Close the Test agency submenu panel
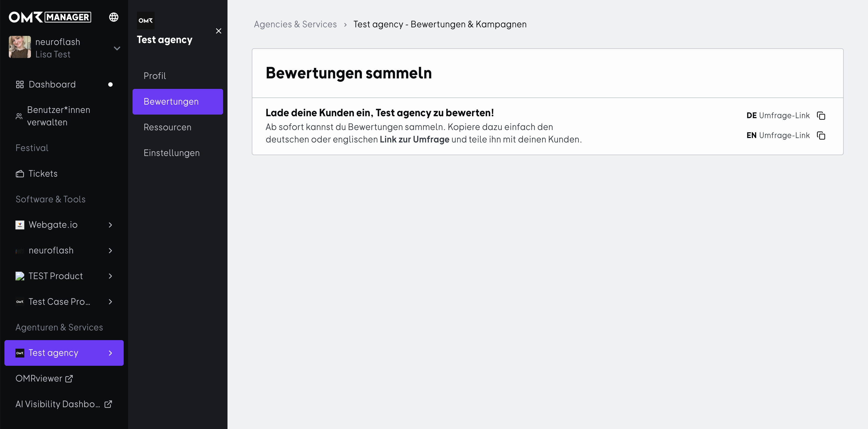This screenshot has width=868, height=429. coord(219,31)
